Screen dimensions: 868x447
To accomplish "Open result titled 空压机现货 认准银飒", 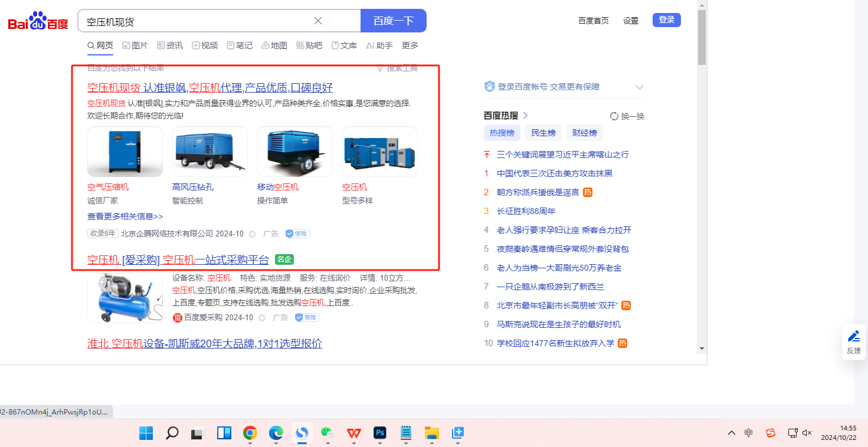I will [x=210, y=88].
